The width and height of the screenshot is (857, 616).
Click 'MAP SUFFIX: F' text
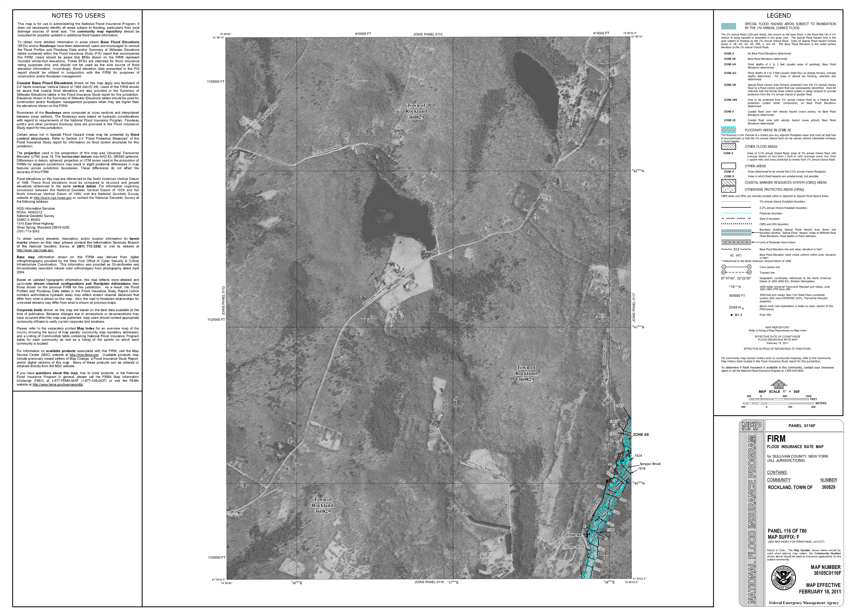783,537
